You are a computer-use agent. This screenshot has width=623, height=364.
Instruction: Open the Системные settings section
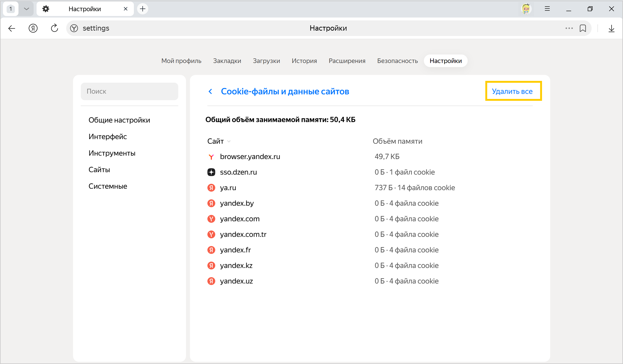[x=108, y=186]
